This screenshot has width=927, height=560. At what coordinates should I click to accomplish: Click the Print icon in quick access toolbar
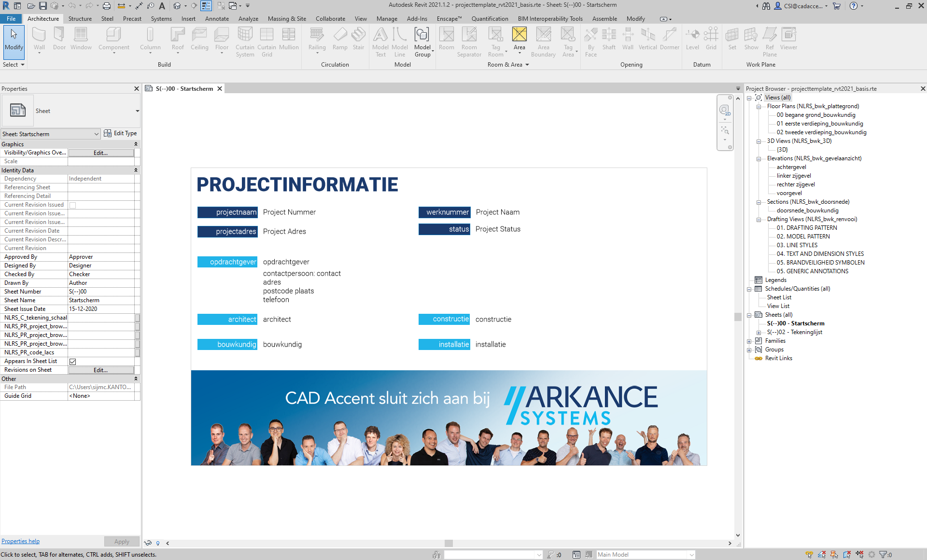click(x=106, y=6)
